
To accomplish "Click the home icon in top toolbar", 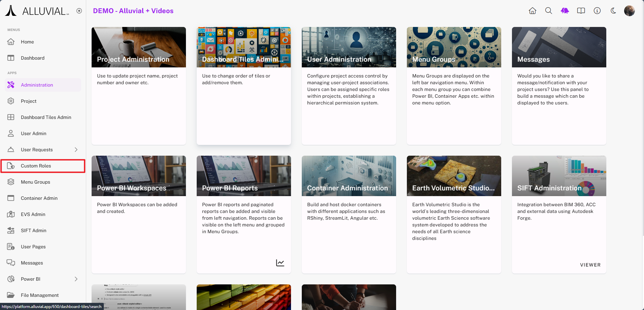I will point(533,11).
